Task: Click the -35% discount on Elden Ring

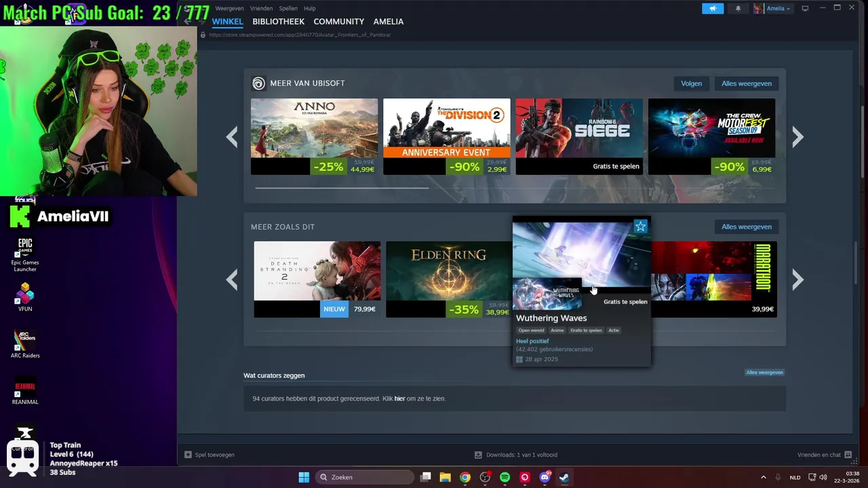Action: pyautogui.click(x=464, y=309)
